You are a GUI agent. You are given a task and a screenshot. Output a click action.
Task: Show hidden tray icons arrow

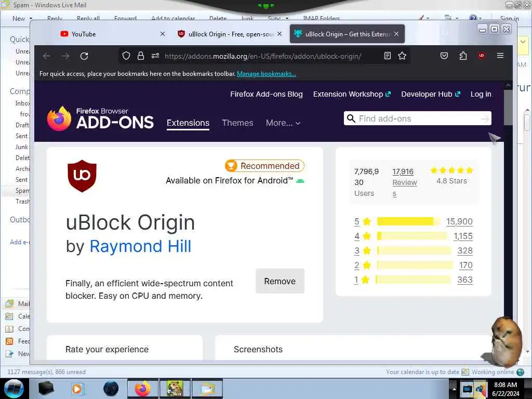click(x=454, y=389)
